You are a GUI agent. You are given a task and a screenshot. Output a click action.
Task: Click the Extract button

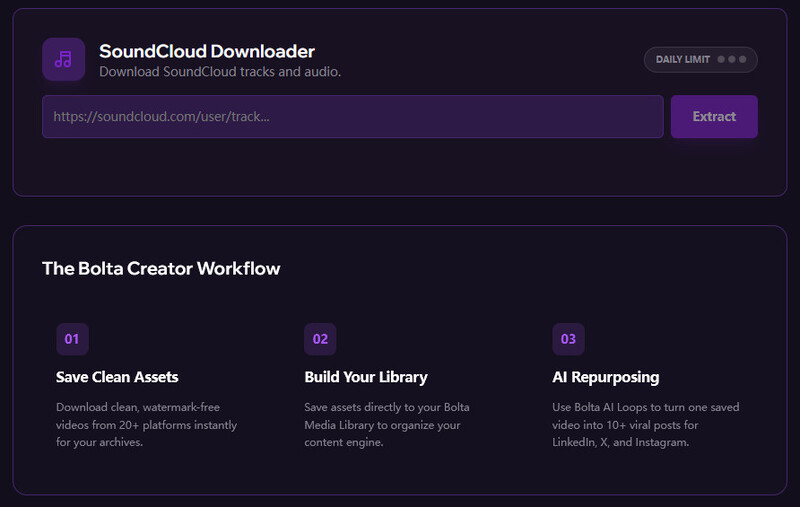(714, 116)
